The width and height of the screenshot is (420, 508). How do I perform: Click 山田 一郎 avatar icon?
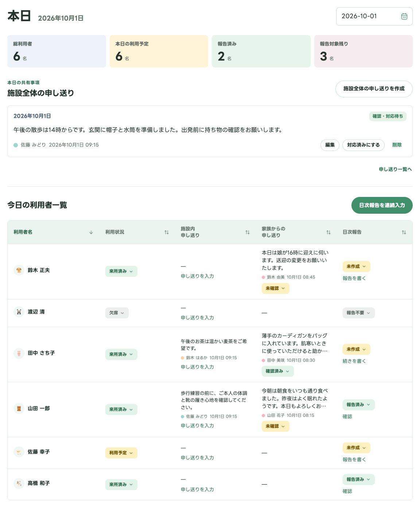point(19,408)
